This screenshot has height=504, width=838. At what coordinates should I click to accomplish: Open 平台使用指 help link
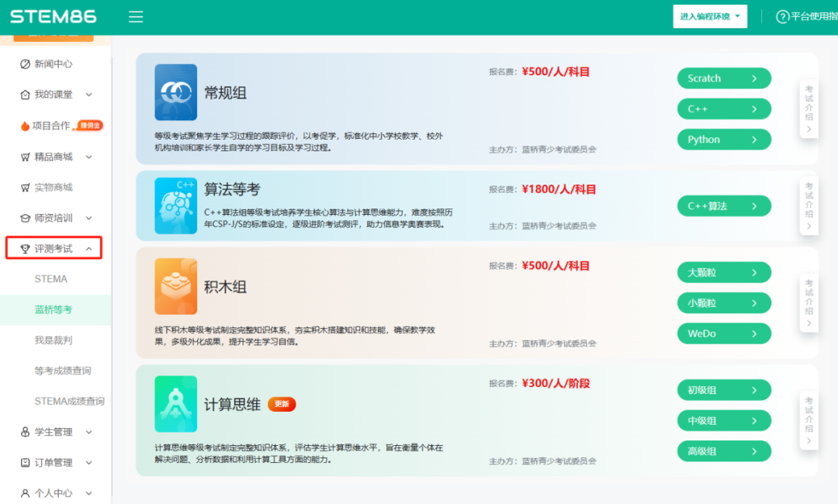coord(814,16)
